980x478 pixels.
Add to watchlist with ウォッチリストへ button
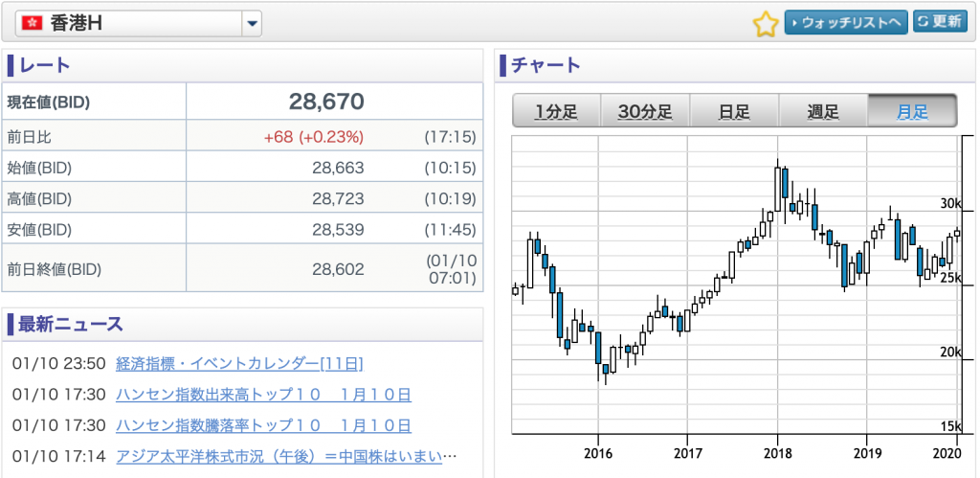point(846,23)
